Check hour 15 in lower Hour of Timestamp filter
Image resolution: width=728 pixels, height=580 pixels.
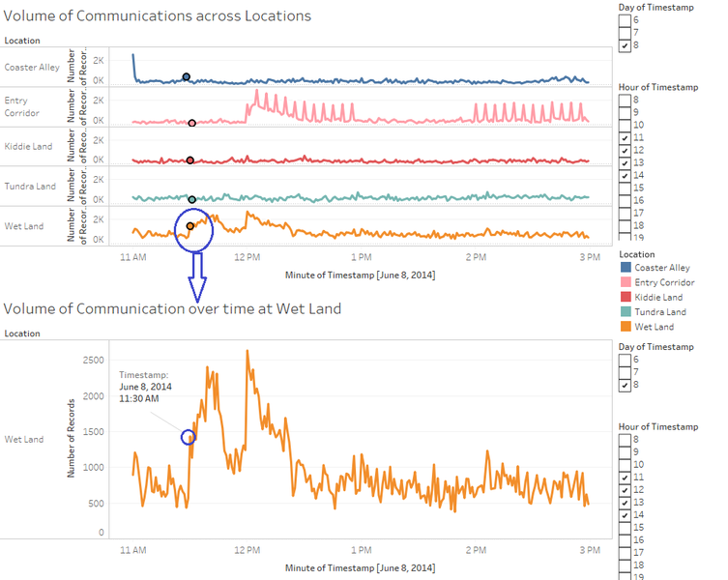coord(625,527)
